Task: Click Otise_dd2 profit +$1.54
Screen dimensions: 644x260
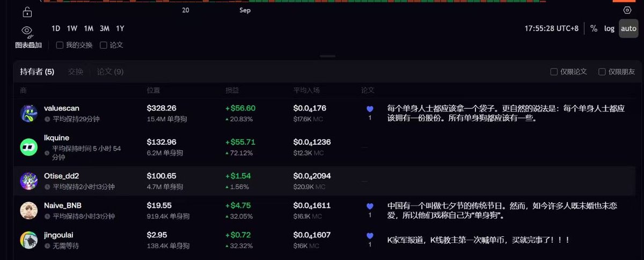Action: [238, 176]
